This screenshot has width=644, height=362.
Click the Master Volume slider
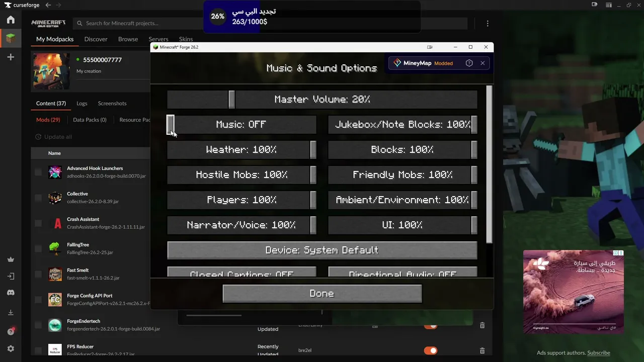322,100
